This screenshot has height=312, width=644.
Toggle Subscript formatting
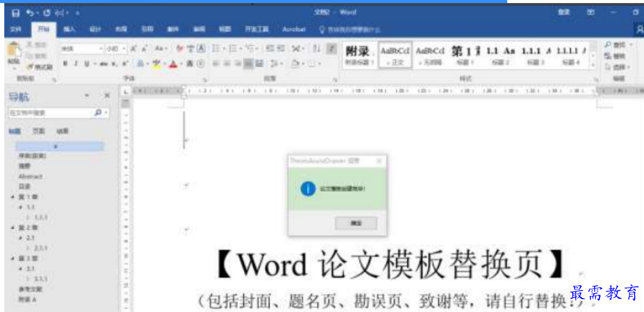point(116,63)
